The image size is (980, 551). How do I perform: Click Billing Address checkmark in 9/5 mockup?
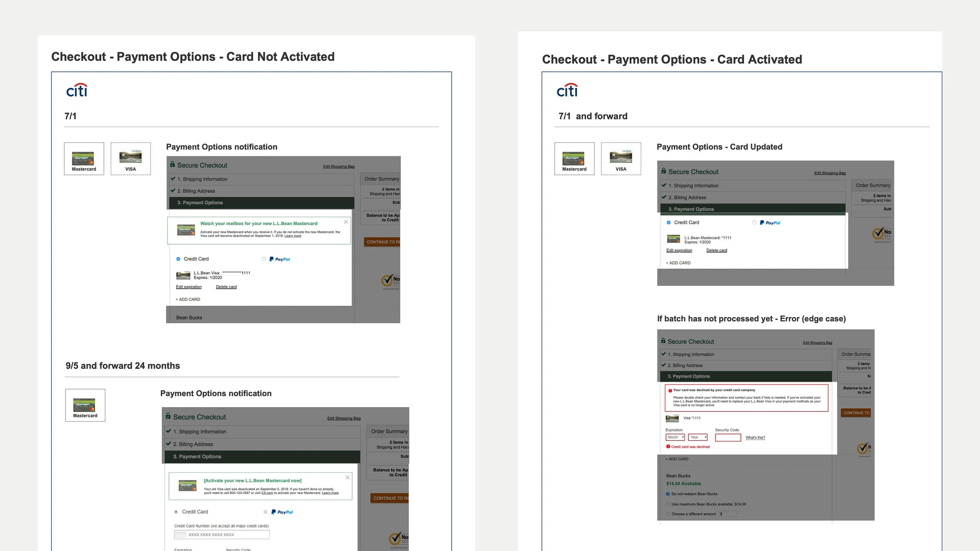click(x=169, y=444)
